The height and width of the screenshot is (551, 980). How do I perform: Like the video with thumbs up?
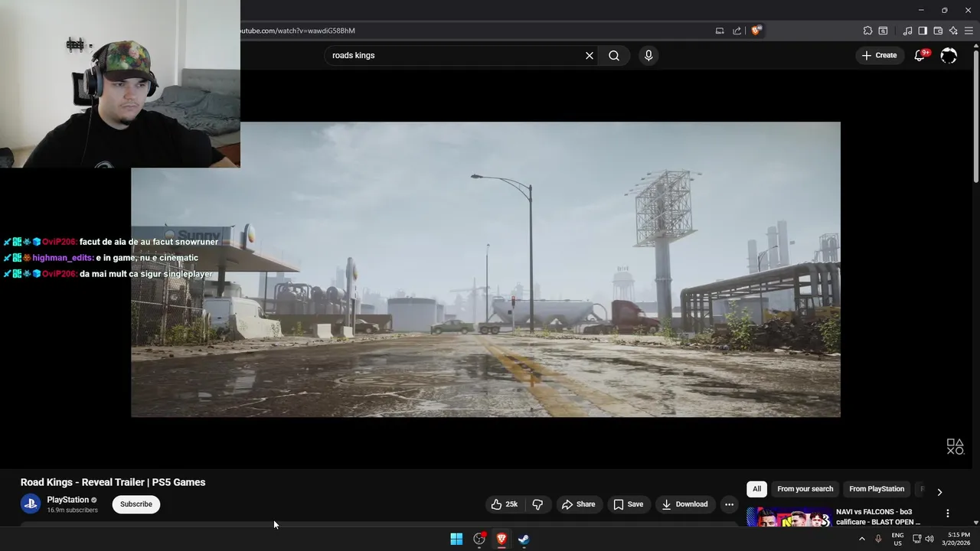505,504
